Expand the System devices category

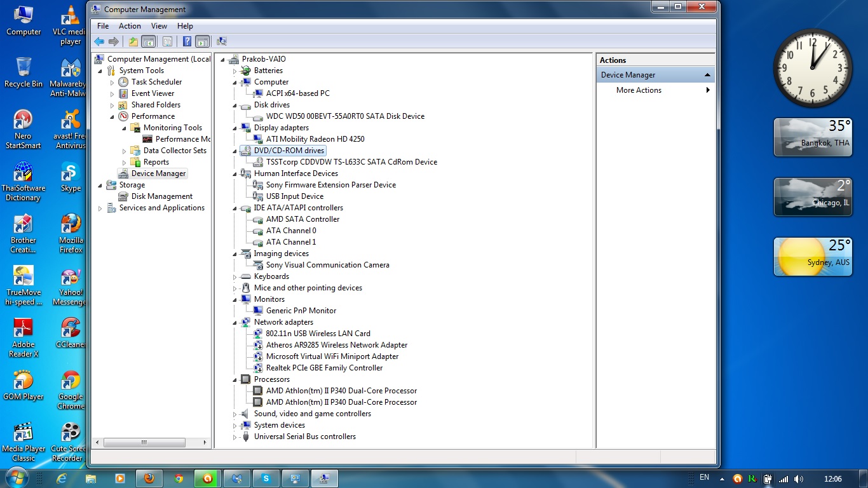pyautogui.click(x=234, y=425)
